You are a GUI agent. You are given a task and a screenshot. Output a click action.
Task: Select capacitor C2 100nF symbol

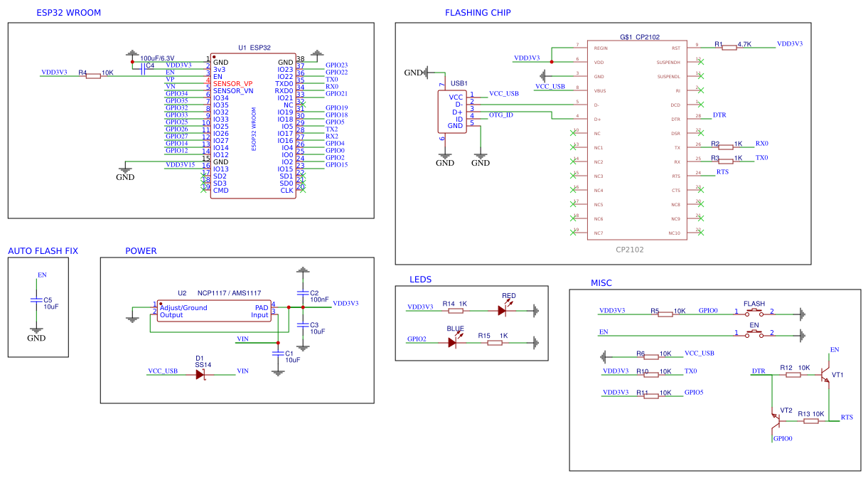click(304, 293)
